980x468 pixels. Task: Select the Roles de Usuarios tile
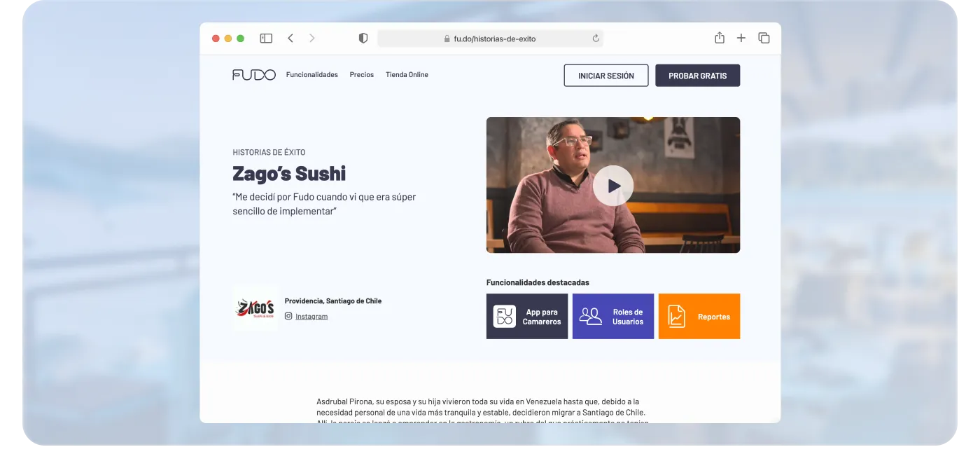[613, 317]
